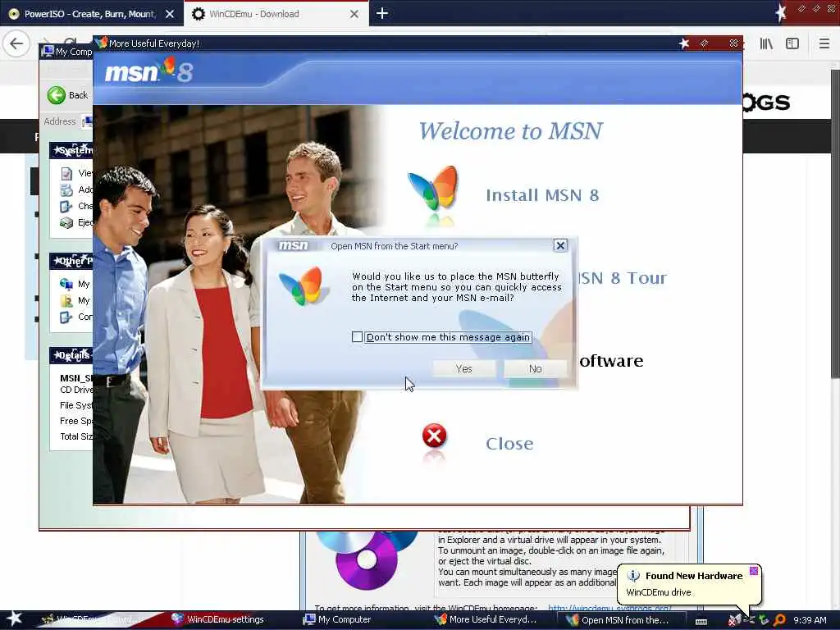
Task: Click the info icon in Found New Hardware balloon
Action: coord(633,576)
